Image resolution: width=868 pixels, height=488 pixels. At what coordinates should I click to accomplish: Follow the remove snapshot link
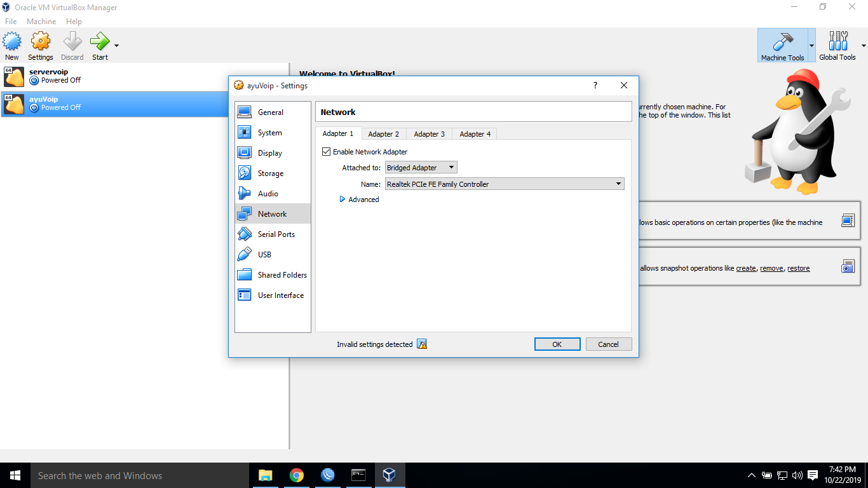coord(771,268)
